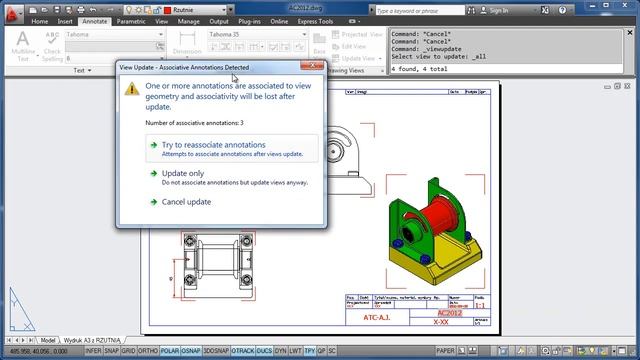Choose Try to reassociate annotations
The height and width of the screenshot is (360, 640).
232,149
